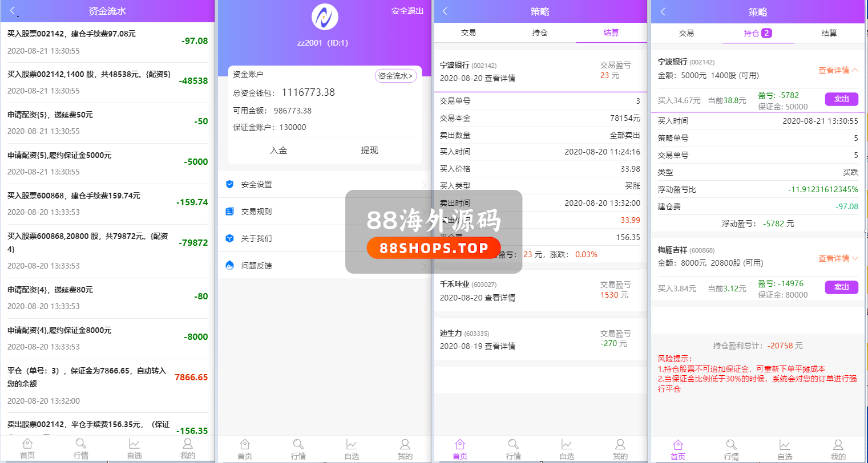Click the 关于我们 cube icon
Viewport: 868px width, 463px height.
[230, 238]
